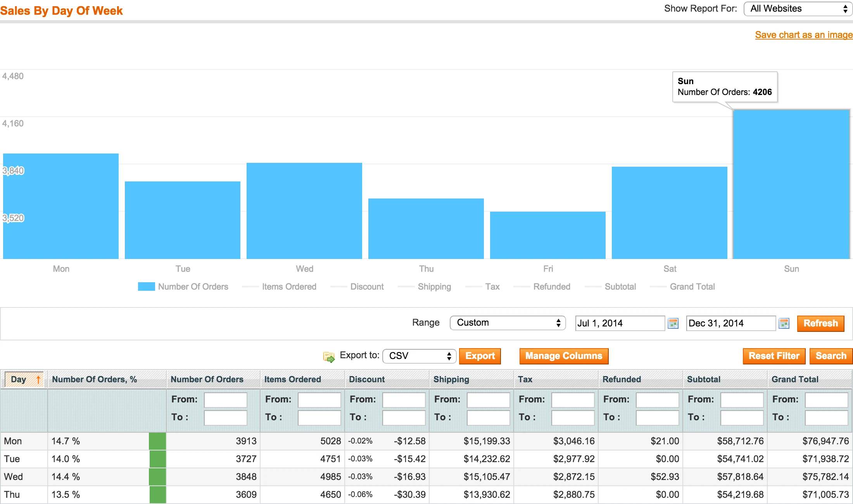The image size is (853, 504).
Task: Open the calendar picker for the end date
Action: (x=784, y=323)
